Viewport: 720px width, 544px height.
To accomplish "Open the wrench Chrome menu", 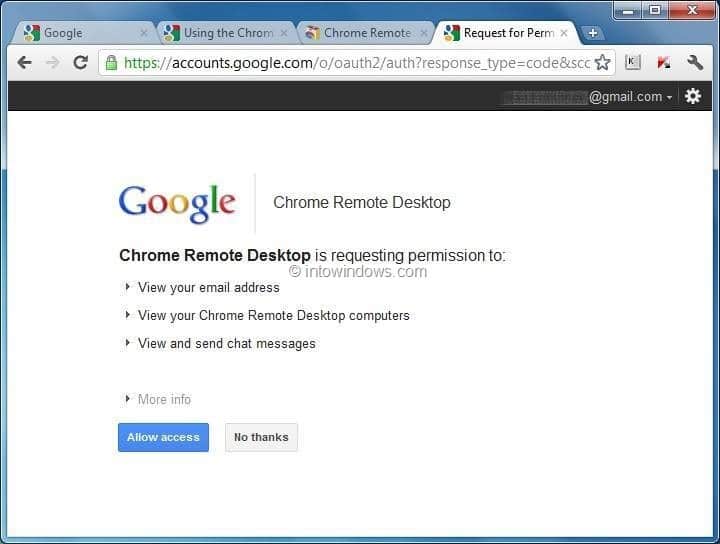I will pyautogui.click(x=695, y=62).
